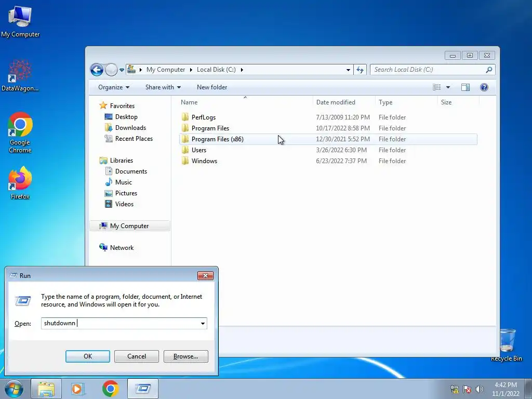Open the Documents library
Image resolution: width=532 pixels, height=399 pixels.
click(131, 171)
